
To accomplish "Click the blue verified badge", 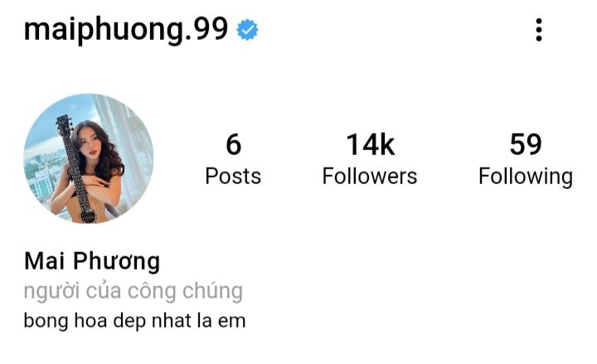I will pos(247,30).
